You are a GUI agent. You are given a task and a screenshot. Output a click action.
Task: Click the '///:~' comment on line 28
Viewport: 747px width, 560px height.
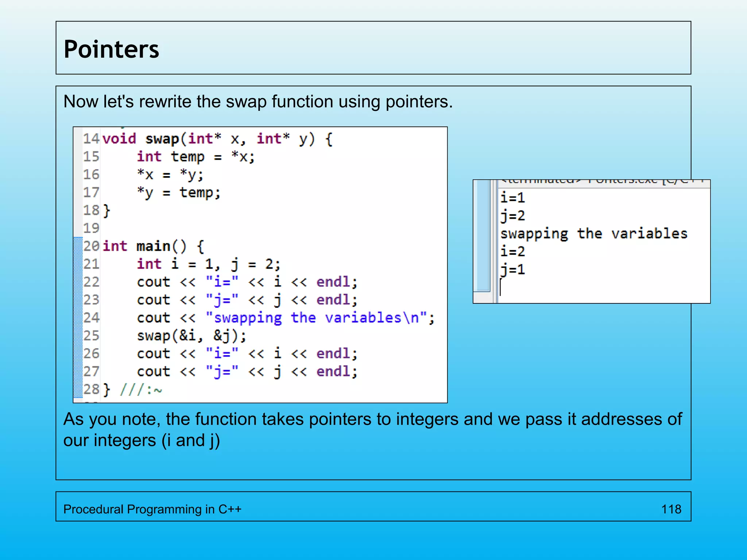141,390
